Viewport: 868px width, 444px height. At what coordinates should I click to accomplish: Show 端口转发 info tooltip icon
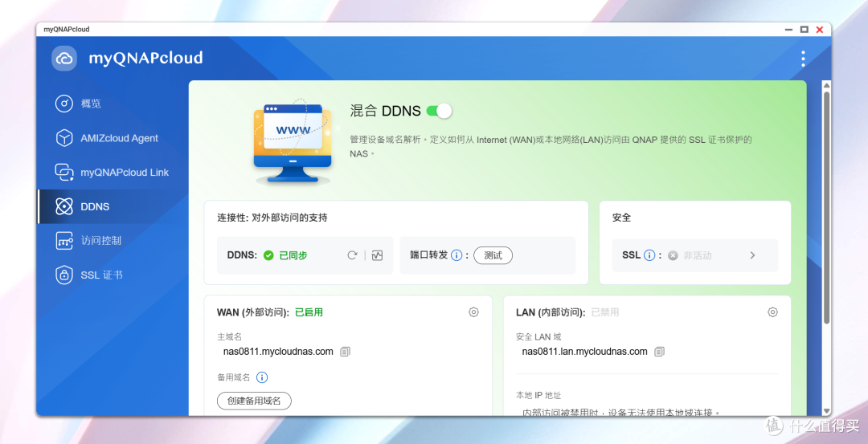(457, 255)
